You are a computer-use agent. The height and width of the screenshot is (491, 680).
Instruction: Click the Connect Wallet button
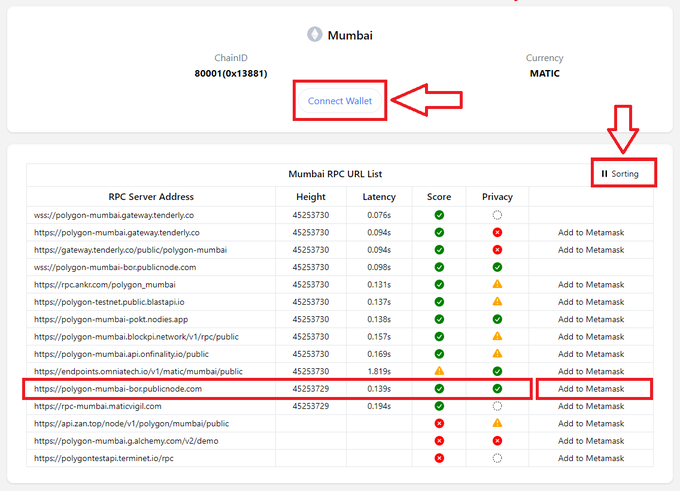tap(340, 101)
